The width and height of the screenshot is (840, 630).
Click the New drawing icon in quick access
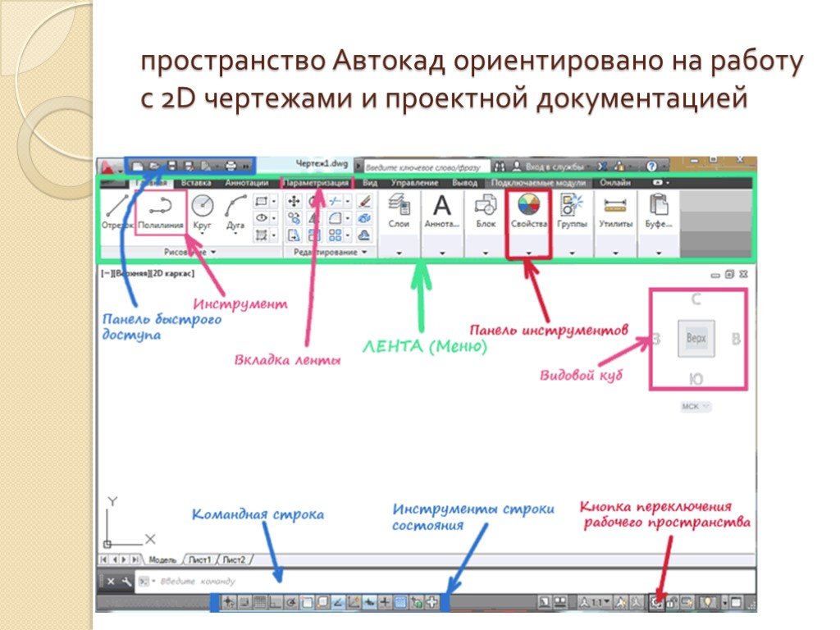138,166
